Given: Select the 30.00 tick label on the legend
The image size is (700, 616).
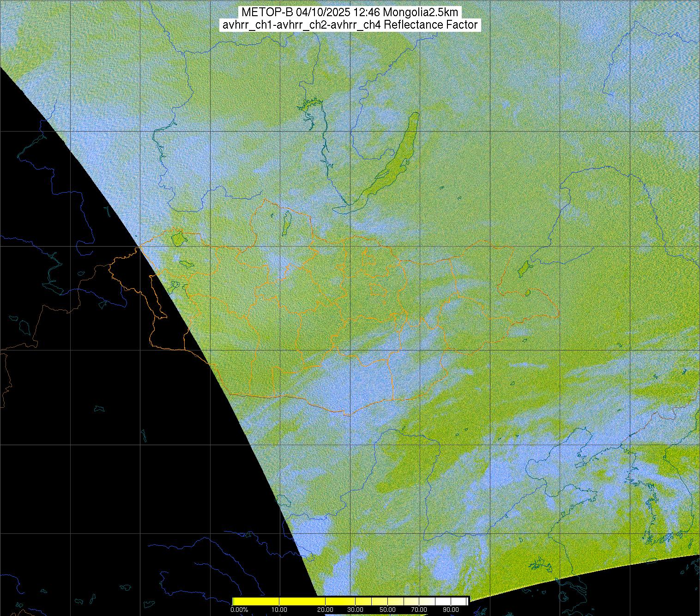Looking at the screenshot, I should click(355, 610).
